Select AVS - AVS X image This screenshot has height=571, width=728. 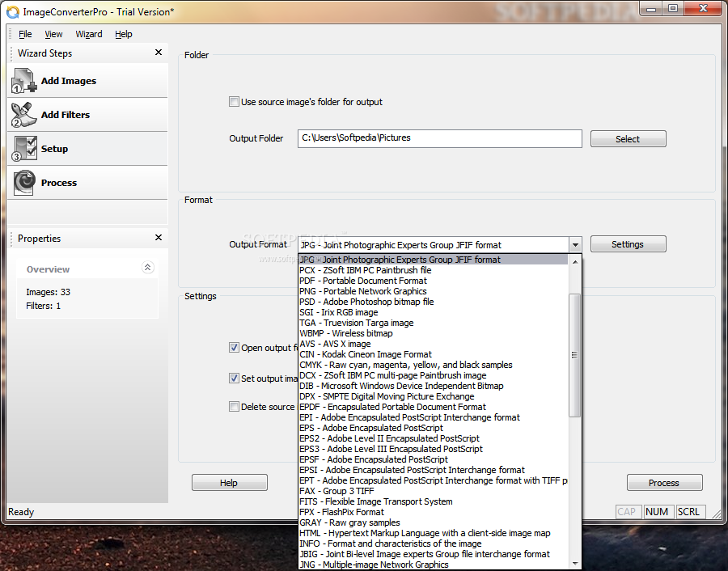pos(434,344)
